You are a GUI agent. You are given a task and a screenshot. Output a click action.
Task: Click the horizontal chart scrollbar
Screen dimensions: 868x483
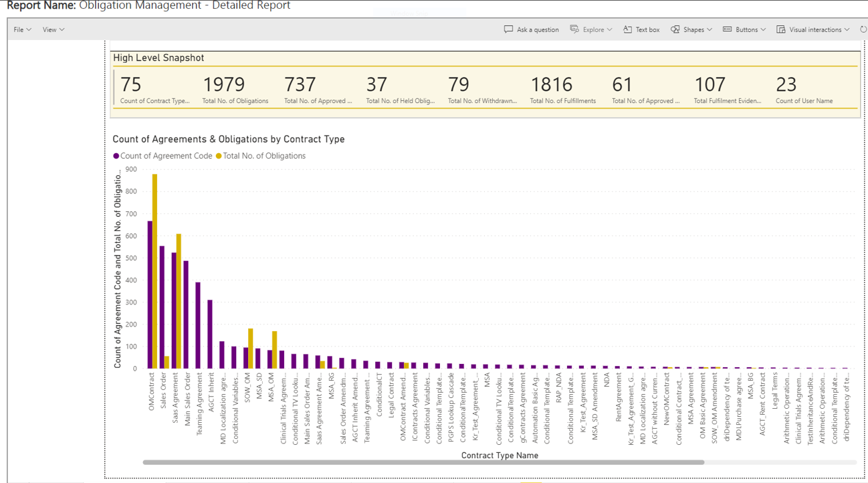423,462
